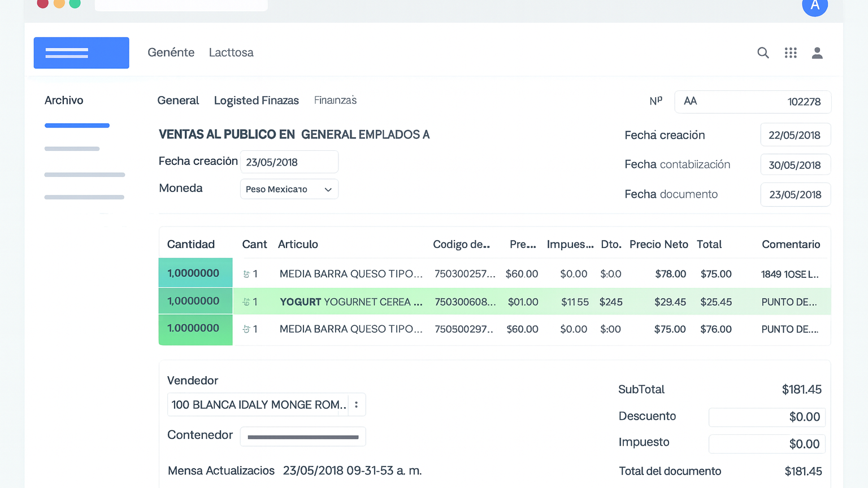
Task: Click the row icon beside MEDIA BARRA QUESO first line
Action: coord(246,274)
